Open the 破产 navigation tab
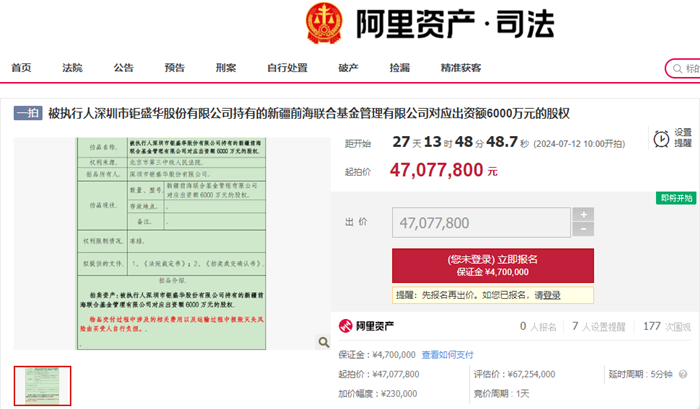This screenshot has width=700, height=409. pyautogui.click(x=348, y=68)
